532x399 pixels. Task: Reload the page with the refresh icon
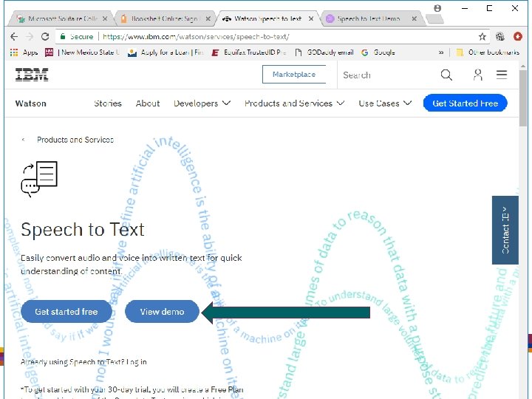click(x=45, y=37)
